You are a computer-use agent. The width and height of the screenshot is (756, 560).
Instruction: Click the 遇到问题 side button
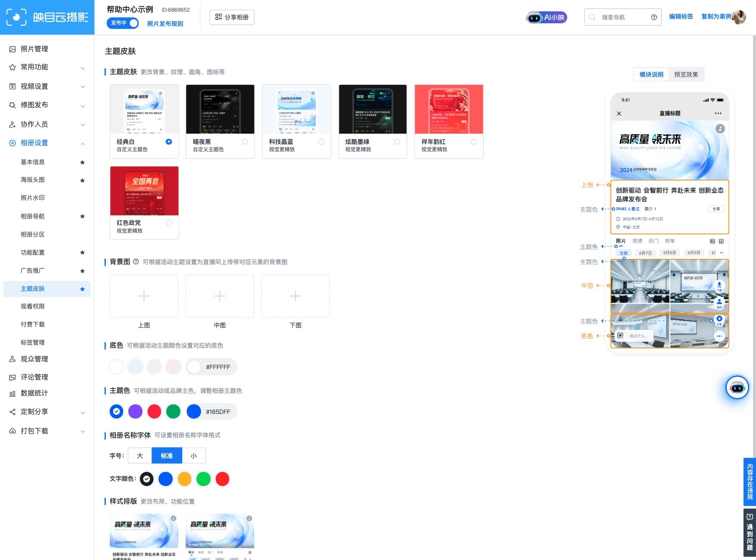(750, 533)
